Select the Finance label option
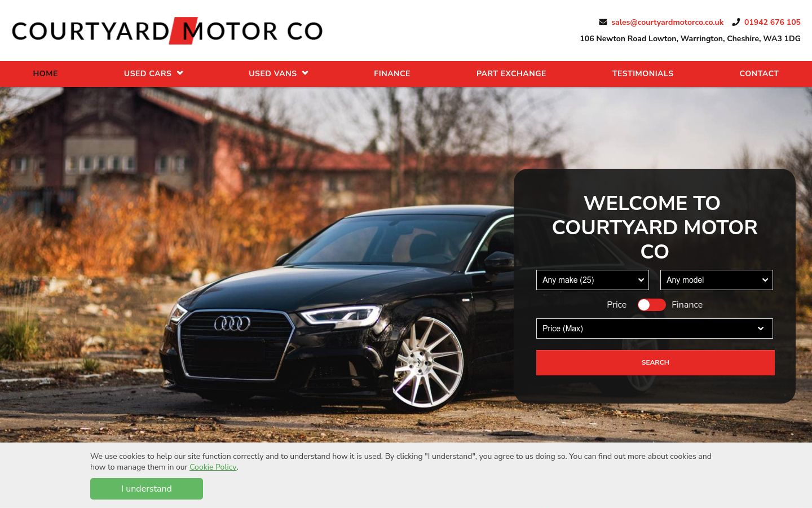Viewport: 812px width, 508px height. (687, 305)
